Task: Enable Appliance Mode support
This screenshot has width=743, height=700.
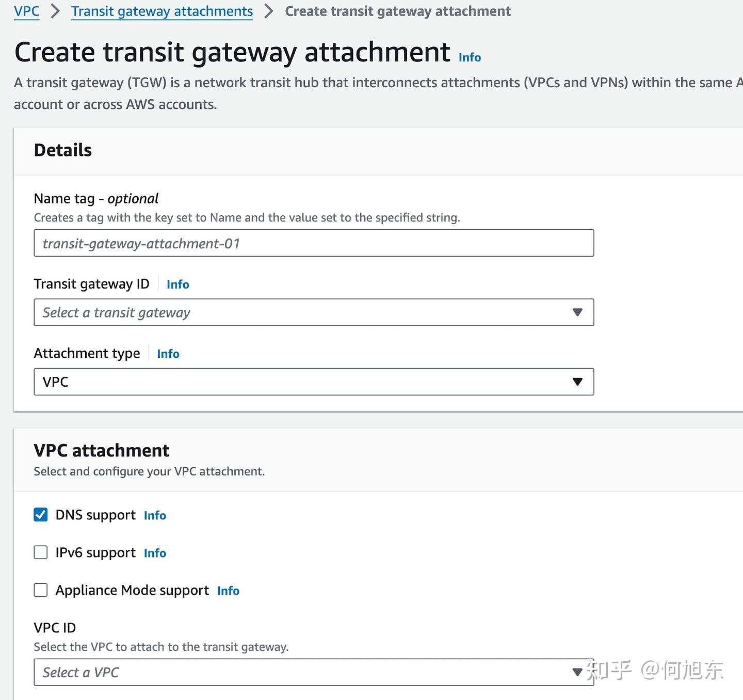Action: point(40,590)
